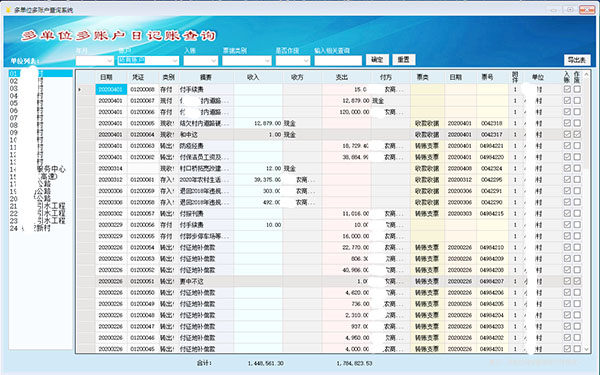Screen dimensions: 600x375
Task: Select unit 01 in the 单位列表
Action: pyautogui.click(x=41, y=73)
